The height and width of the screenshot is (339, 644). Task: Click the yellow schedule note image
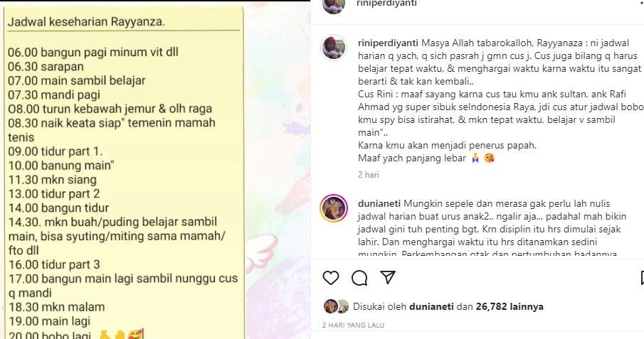[124, 173]
